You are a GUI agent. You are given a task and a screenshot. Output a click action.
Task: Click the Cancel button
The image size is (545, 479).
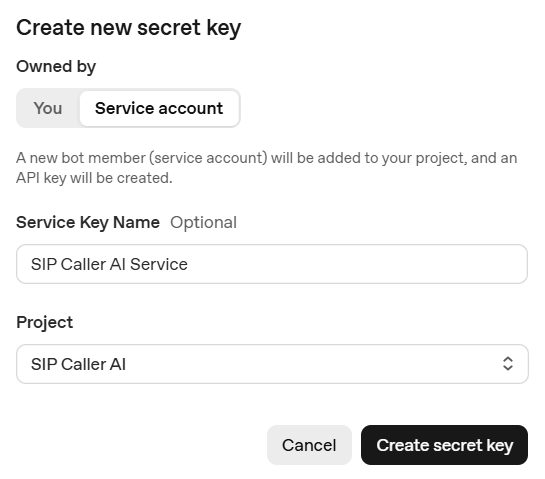coord(309,445)
